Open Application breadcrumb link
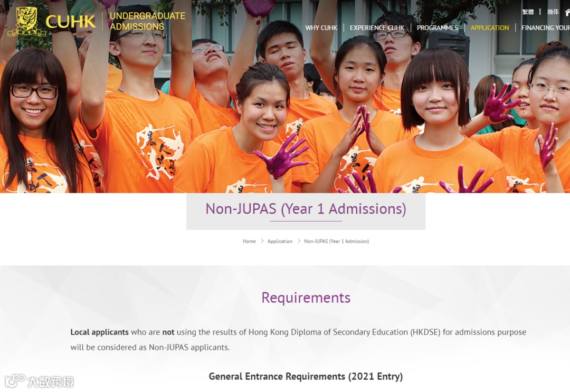The width and height of the screenshot is (570, 392). pyautogui.click(x=280, y=241)
